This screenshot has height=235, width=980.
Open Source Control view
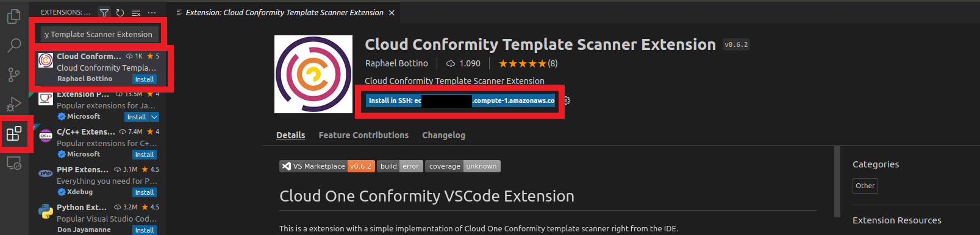[13, 75]
